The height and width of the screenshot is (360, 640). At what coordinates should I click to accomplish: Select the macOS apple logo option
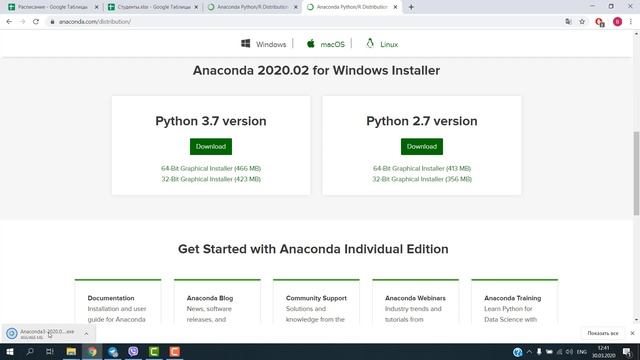pyautogui.click(x=311, y=43)
